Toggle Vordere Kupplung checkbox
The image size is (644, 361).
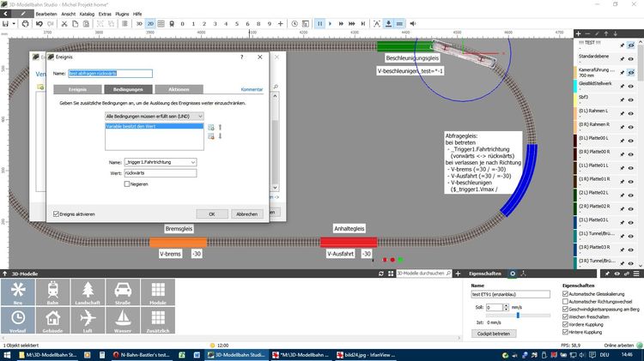[x=565, y=324]
